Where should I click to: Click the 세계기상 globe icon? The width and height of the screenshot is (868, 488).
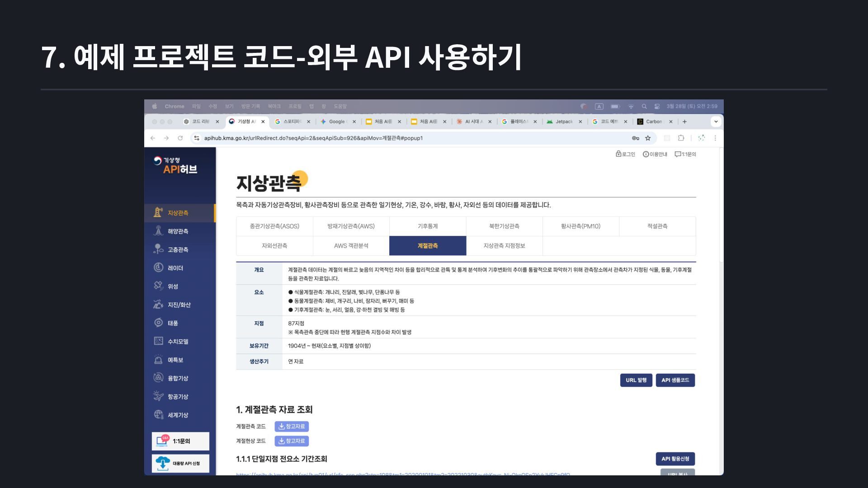(158, 414)
